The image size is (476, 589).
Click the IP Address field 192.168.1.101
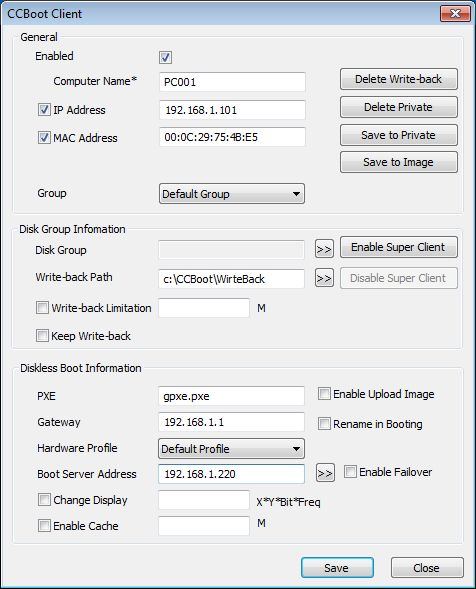232,110
